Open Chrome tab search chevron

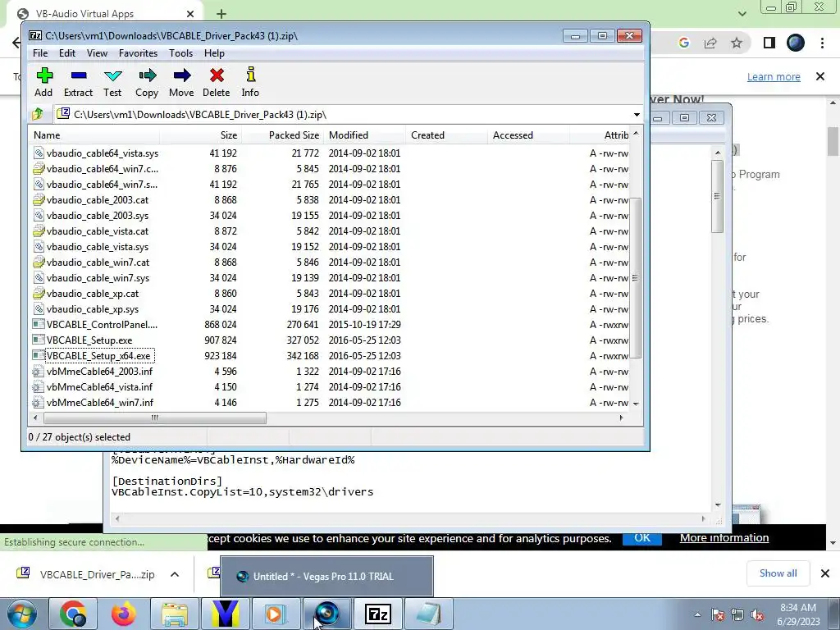[x=742, y=14]
